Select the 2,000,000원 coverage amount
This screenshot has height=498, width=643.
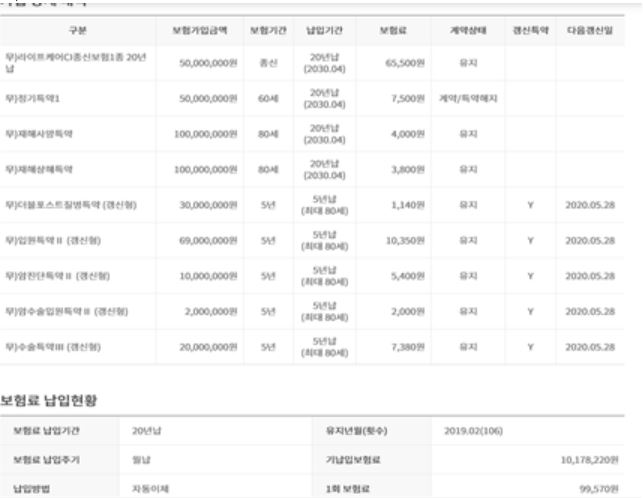click(211, 311)
